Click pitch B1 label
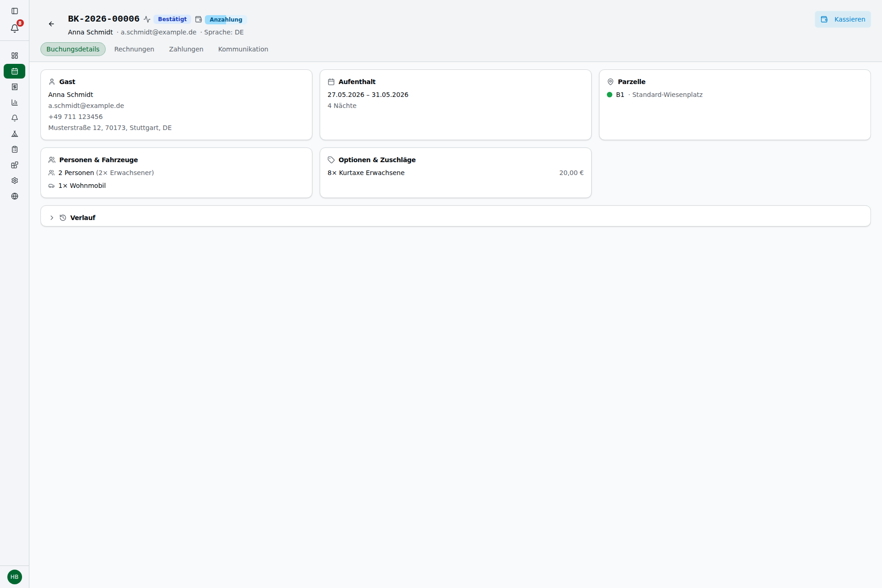The height and width of the screenshot is (588, 882). (620, 95)
